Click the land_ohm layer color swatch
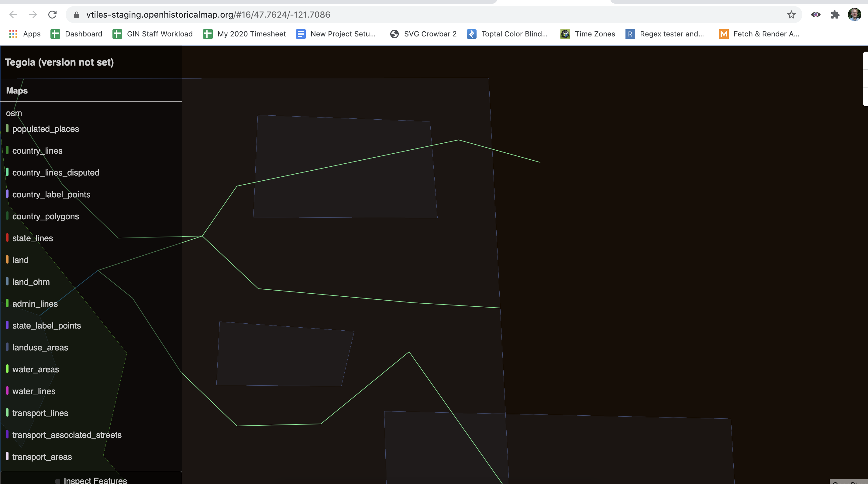This screenshot has height=484, width=868. 7,281
